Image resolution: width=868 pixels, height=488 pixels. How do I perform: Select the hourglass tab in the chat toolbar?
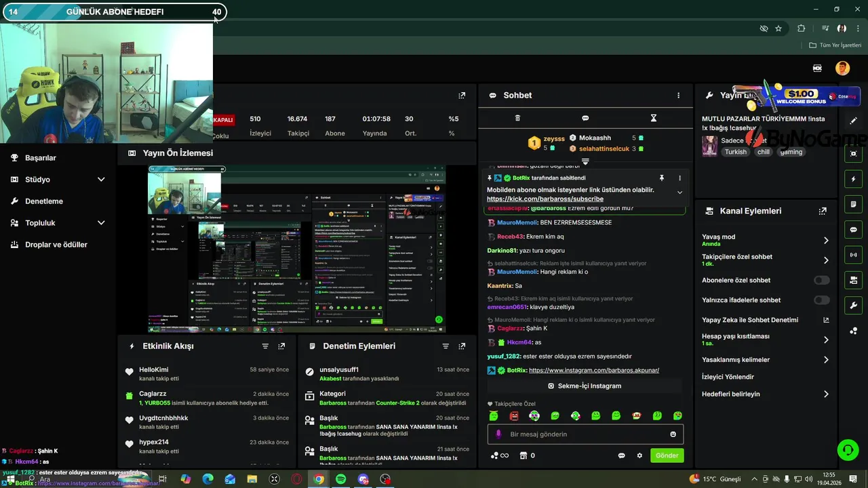(654, 118)
